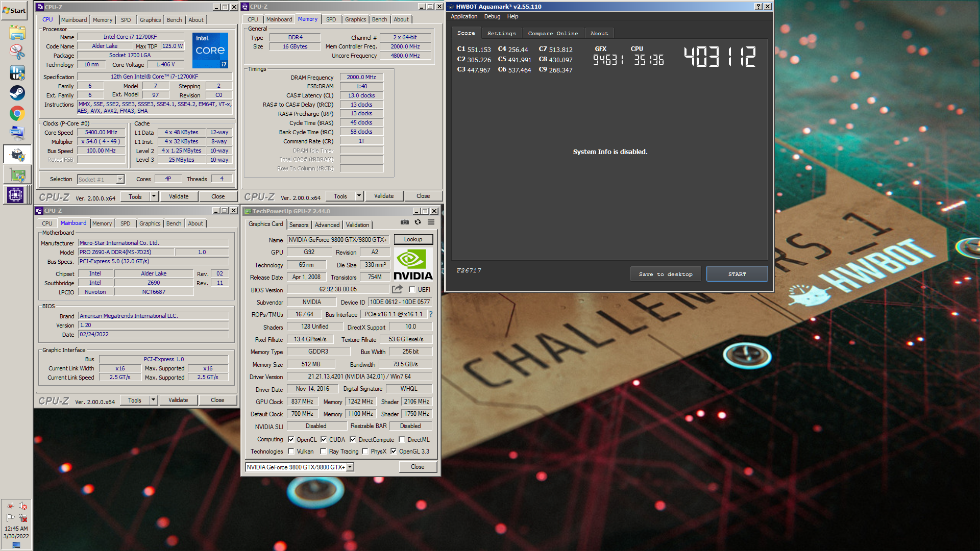The height and width of the screenshot is (551, 980).
Task: Click the Tools button in the CPU-Z Mainboard window
Action: [135, 400]
